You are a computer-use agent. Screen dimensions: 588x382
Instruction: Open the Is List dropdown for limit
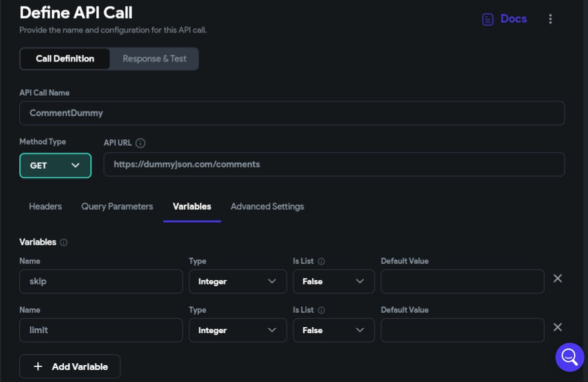click(x=333, y=330)
